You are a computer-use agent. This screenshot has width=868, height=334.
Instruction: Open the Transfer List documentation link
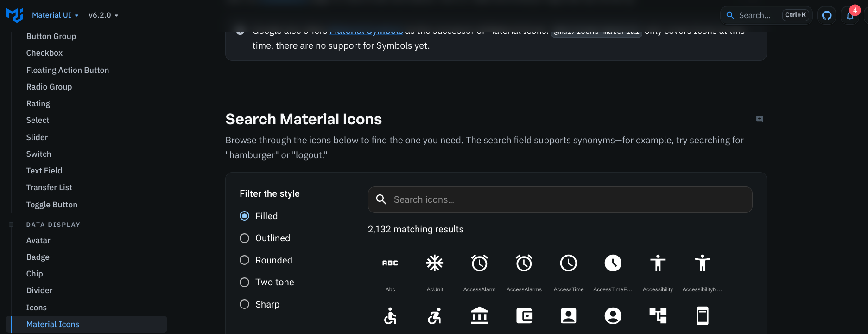[49, 187]
